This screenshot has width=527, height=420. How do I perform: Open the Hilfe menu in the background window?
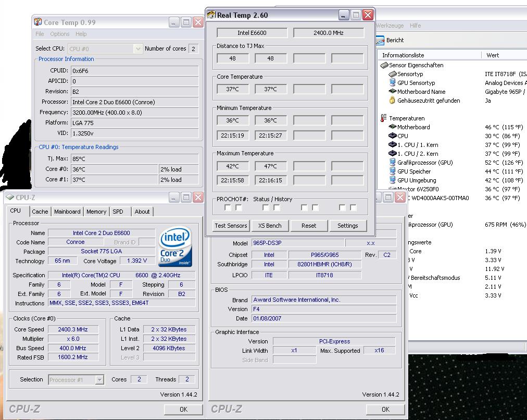[415, 26]
